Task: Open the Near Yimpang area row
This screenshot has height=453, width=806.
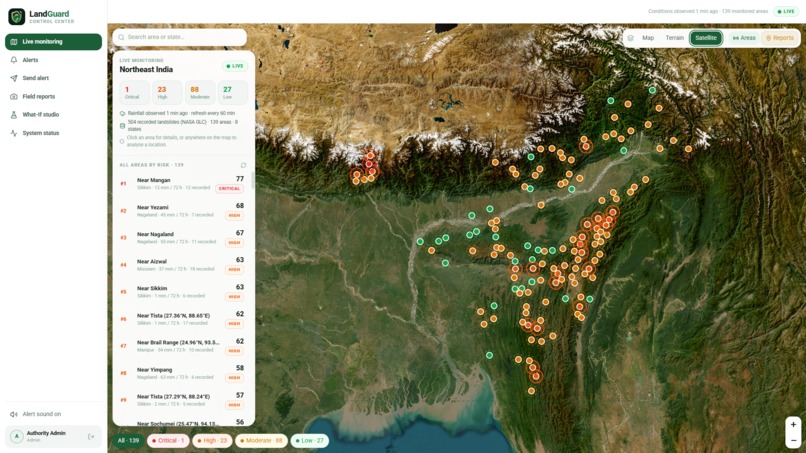Action: (182, 373)
